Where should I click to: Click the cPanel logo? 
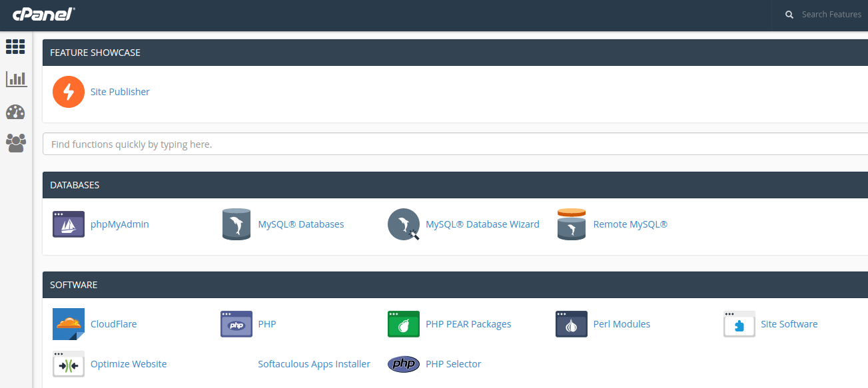[x=43, y=13]
